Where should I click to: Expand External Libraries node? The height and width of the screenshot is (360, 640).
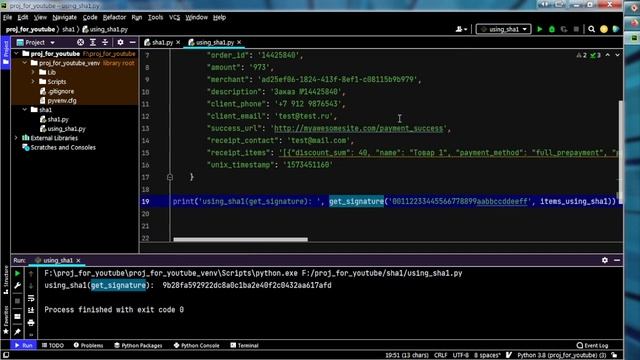(16, 138)
